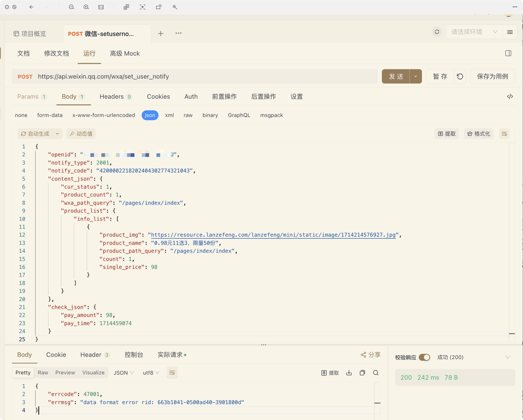Image resolution: width=523 pixels, height=420 pixels.
Task: Click the refresh environment icon
Action: pyautogui.click(x=437, y=32)
